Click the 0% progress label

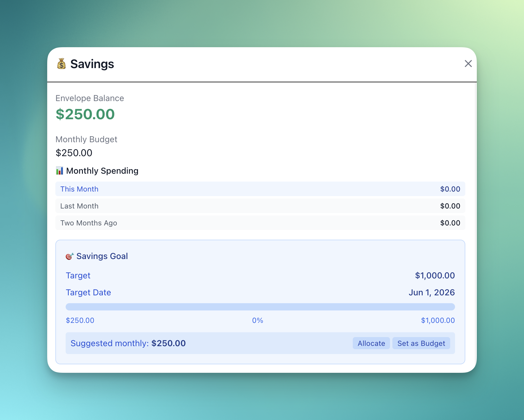point(257,320)
